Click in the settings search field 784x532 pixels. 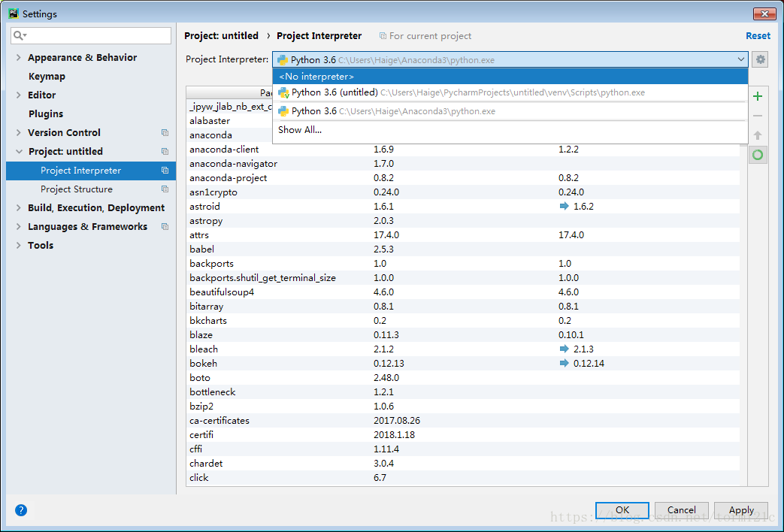[91, 35]
